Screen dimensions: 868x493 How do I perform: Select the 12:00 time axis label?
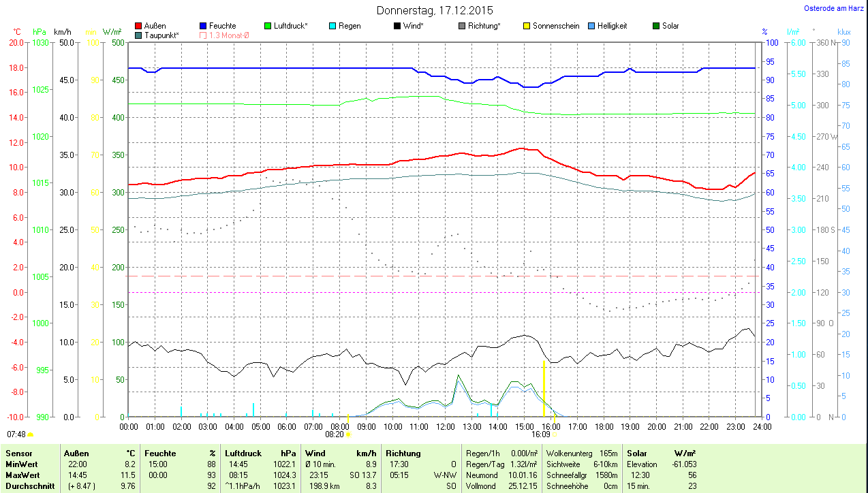pyautogui.click(x=445, y=426)
